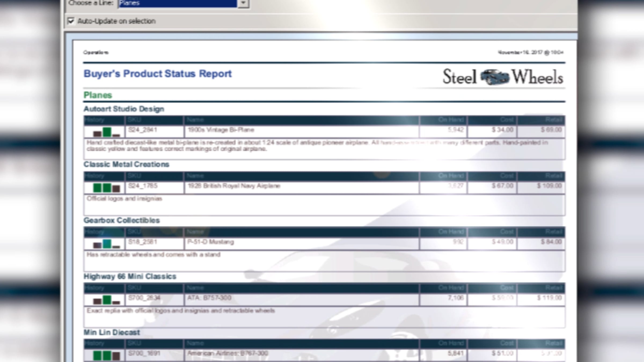Select the 1928 British Royal Navy Airplane name
This screenshot has height=362, width=644.
coord(234,186)
